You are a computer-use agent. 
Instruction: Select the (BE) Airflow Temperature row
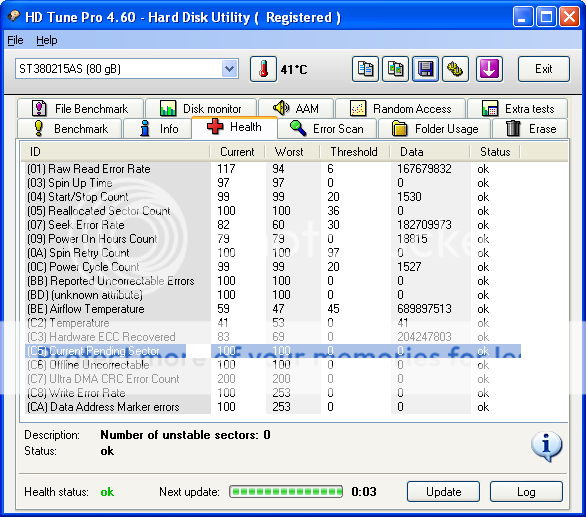[273, 309]
